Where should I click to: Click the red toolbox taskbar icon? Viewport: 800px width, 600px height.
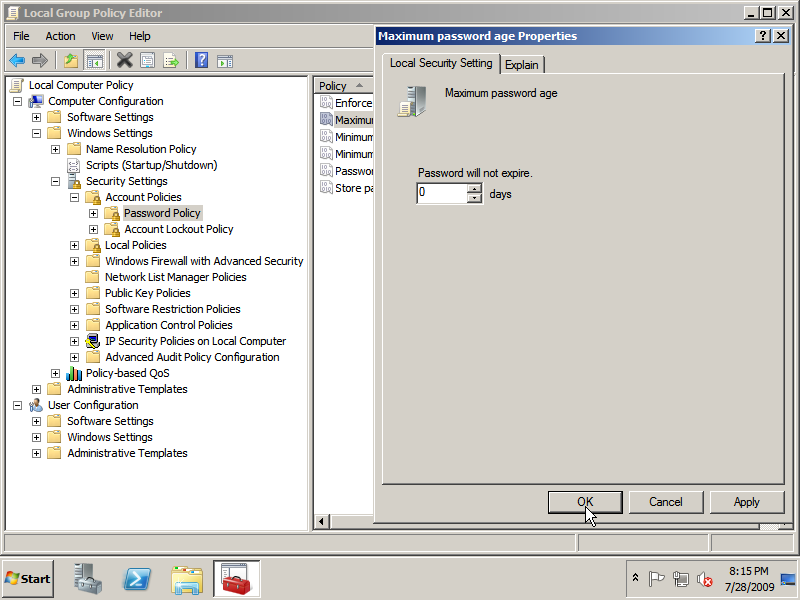[x=237, y=579]
